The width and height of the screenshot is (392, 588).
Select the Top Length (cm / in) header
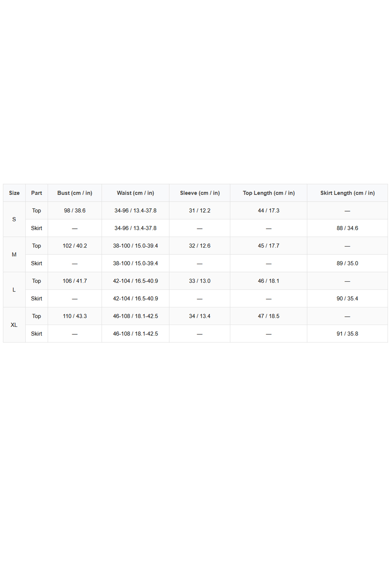pyautogui.click(x=268, y=193)
